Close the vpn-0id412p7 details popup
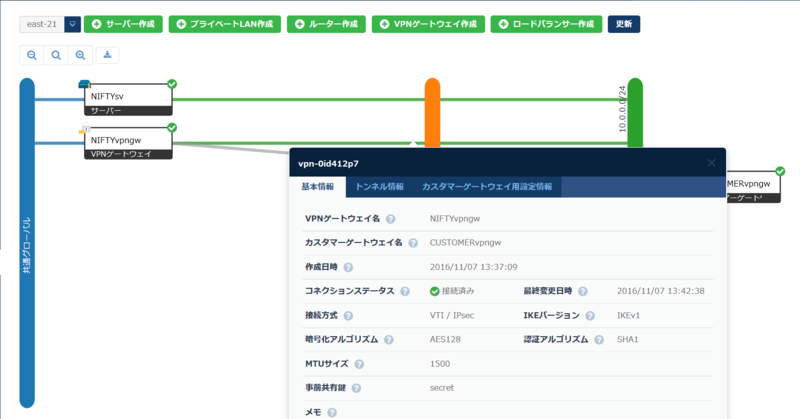The width and height of the screenshot is (800, 419). pyautogui.click(x=711, y=162)
